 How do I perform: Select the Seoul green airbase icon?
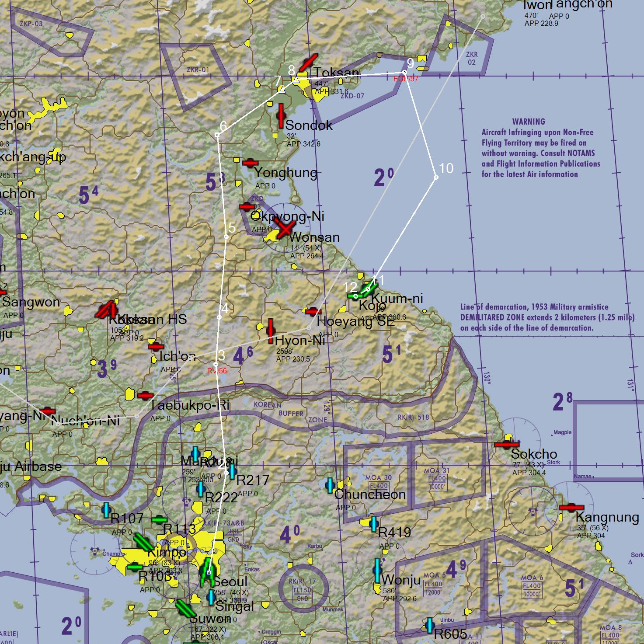(207, 573)
